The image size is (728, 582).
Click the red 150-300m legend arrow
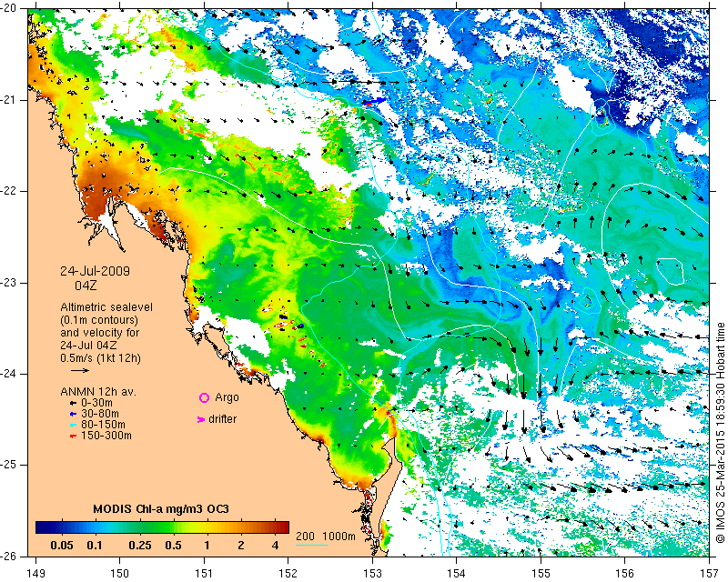pyautogui.click(x=73, y=436)
